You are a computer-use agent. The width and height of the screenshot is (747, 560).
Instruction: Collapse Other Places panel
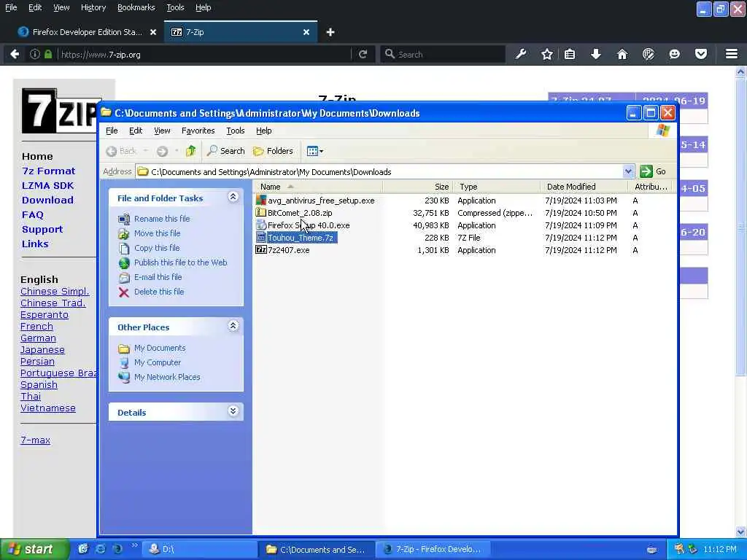[x=233, y=326]
